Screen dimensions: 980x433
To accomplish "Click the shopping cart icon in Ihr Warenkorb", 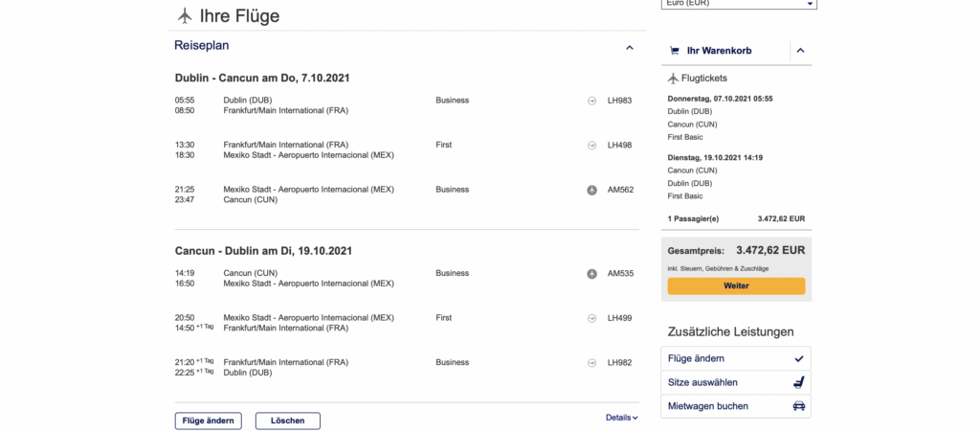I will (x=675, y=51).
